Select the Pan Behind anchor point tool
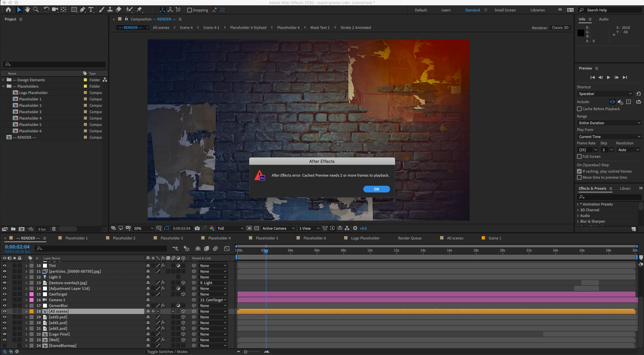 coord(64,10)
